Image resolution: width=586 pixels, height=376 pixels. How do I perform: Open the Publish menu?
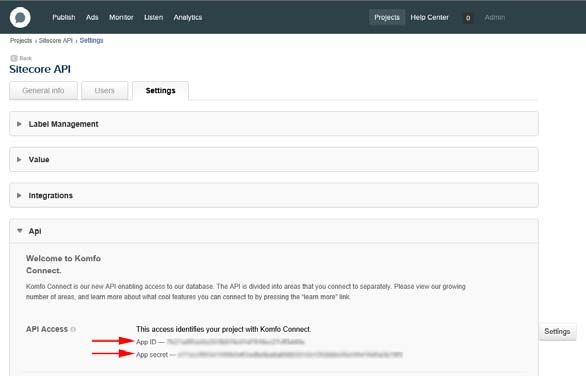pyautogui.click(x=64, y=18)
